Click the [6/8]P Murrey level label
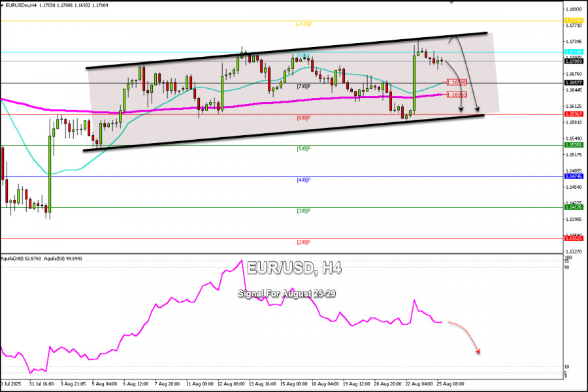588x392 pixels. tap(304, 118)
